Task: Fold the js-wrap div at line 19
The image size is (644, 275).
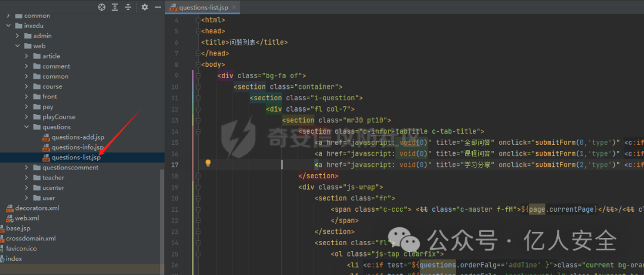Action: 198,187
